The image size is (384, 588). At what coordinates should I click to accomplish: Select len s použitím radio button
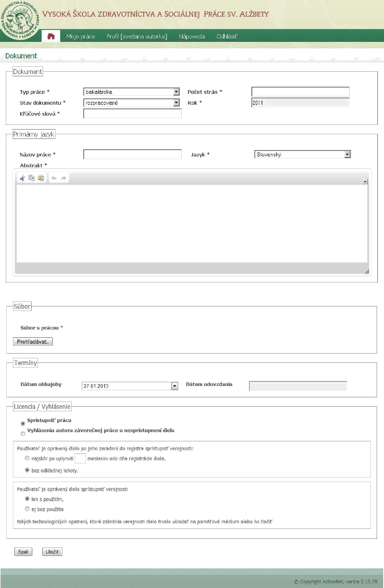pos(27,499)
